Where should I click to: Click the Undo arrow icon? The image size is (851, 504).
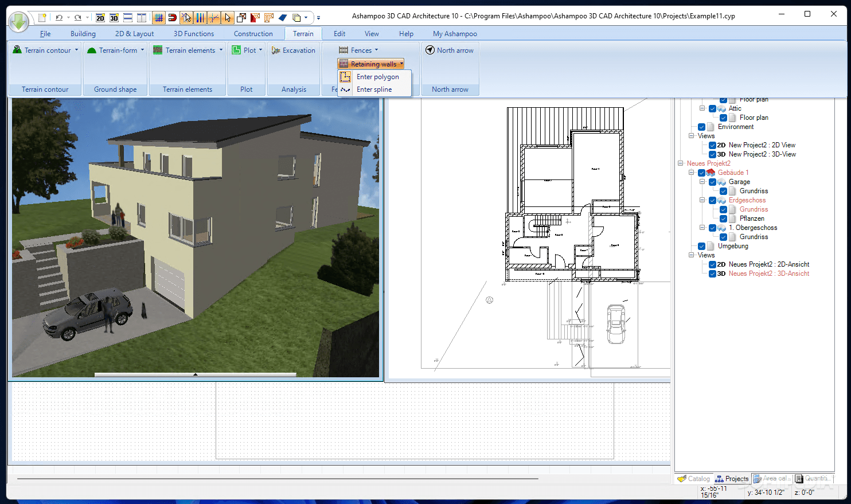point(58,18)
